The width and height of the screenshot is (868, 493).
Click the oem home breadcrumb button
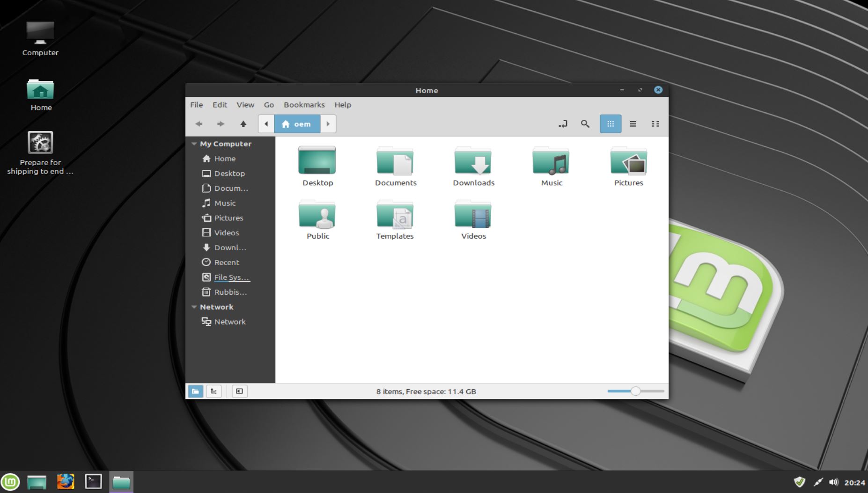click(296, 123)
